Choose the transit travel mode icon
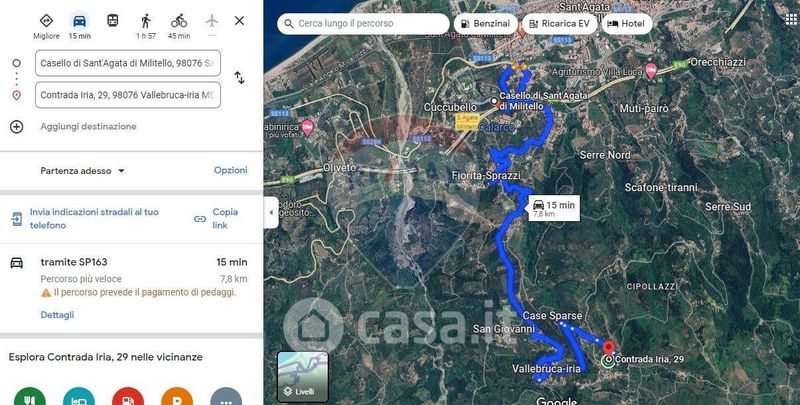The image size is (800, 405). (113, 21)
